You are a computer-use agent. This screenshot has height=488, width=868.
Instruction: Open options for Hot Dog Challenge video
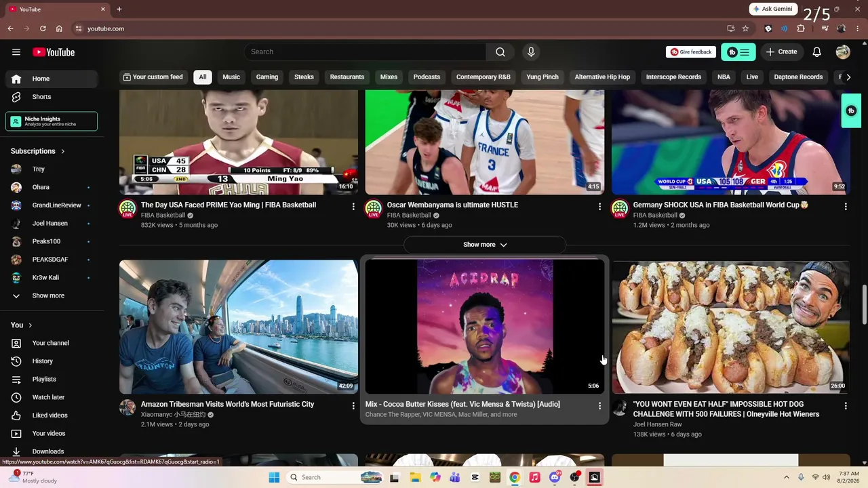coord(846,405)
